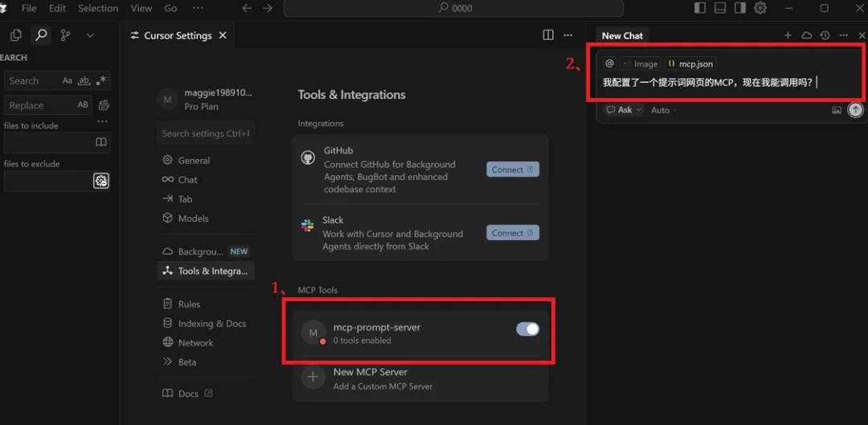This screenshot has width=868, height=425.
Task: Toggle primary sidebar layout icon
Action: click(700, 8)
